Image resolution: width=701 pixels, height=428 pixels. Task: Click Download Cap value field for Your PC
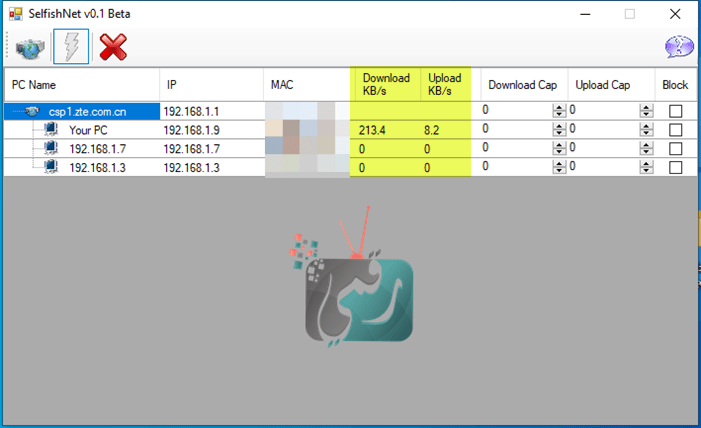pos(517,129)
